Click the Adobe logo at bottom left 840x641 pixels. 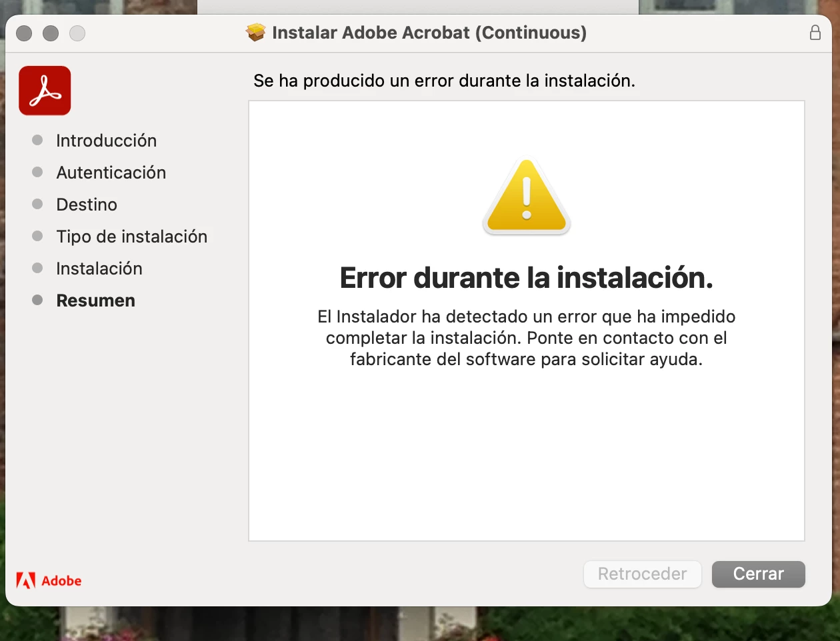click(x=49, y=580)
